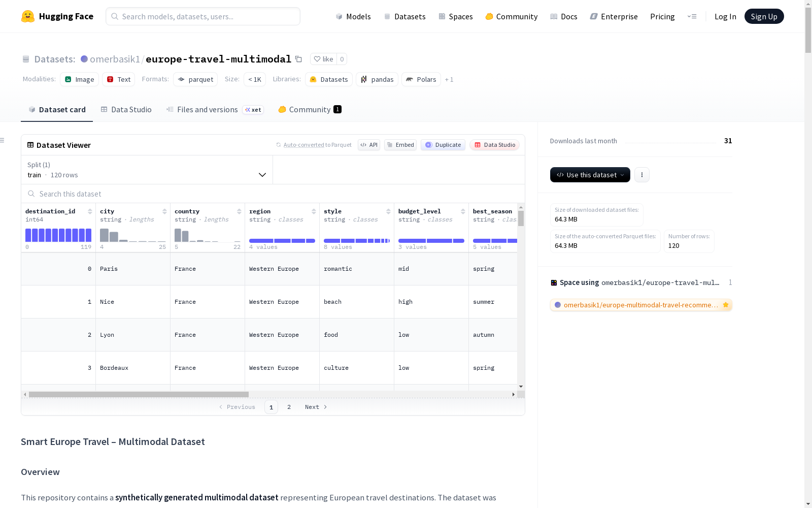The width and height of the screenshot is (812, 508).
Task: Click the left sidebar table-of-contents icon
Action: [3, 140]
